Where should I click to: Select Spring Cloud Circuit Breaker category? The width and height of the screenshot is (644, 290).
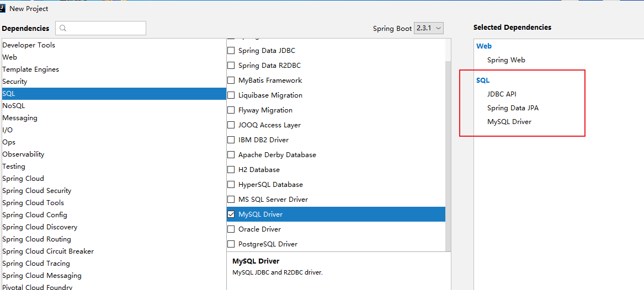[113, 251]
